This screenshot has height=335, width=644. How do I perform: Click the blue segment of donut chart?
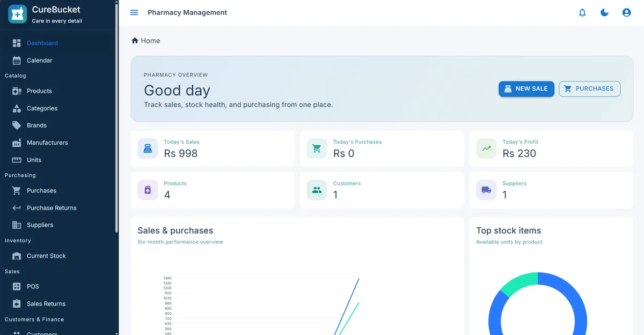(581, 311)
